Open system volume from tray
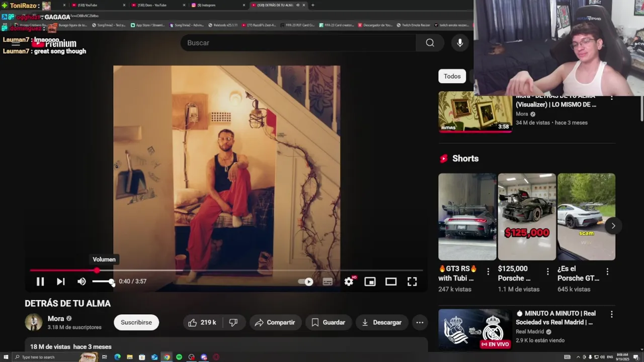Screen dimensions: 644x362 tap(602, 357)
